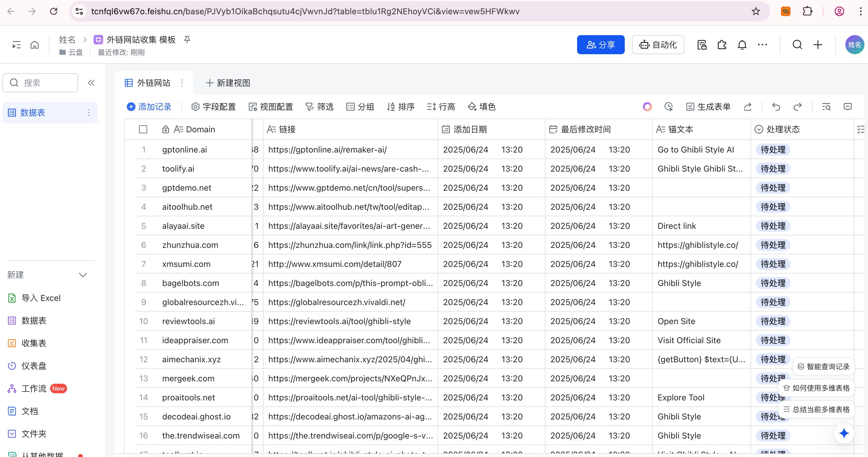Open the 排序 sort tool
This screenshot has width=868, height=457.
point(401,107)
